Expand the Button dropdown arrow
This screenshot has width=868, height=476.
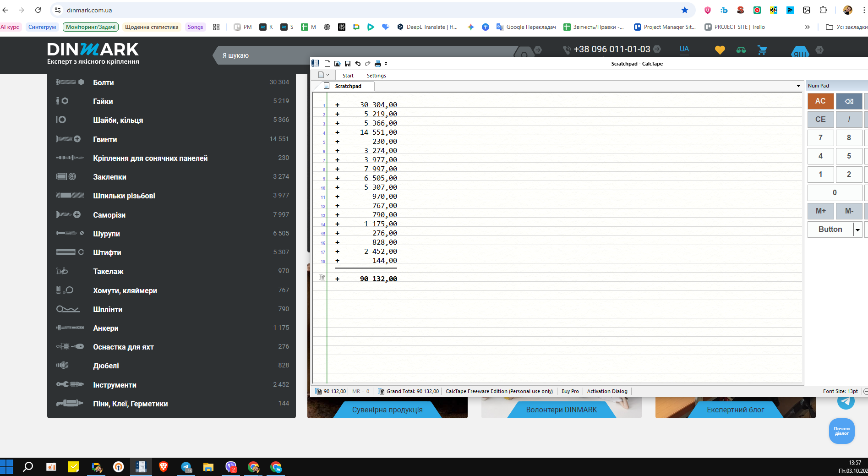point(857,230)
